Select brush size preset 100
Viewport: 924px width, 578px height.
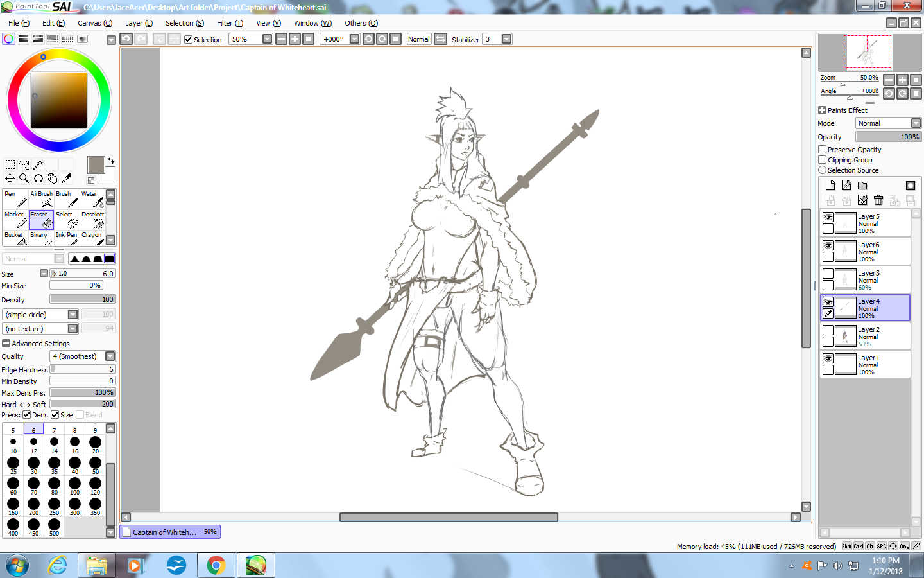[x=74, y=486]
